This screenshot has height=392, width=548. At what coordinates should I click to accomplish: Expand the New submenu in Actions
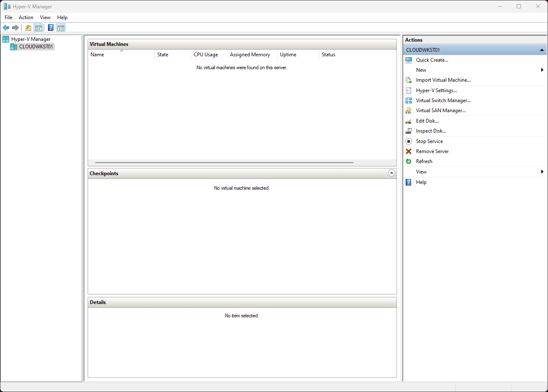pyautogui.click(x=542, y=70)
